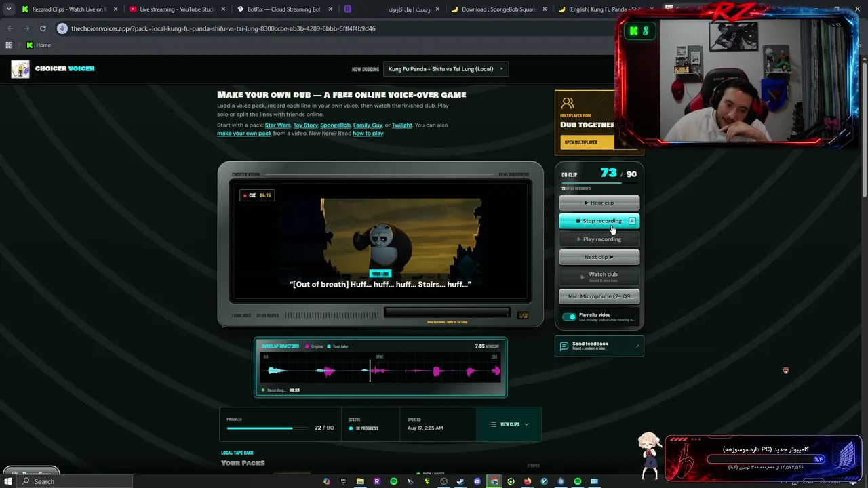Open the SpongeBob pack link
The image size is (868, 488).
click(x=335, y=125)
